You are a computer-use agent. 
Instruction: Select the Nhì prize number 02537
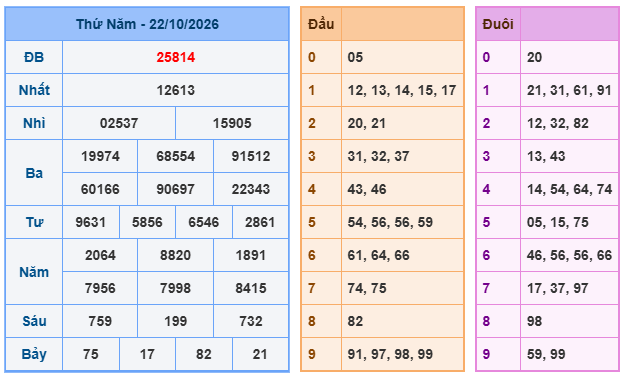[x=119, y=123]
